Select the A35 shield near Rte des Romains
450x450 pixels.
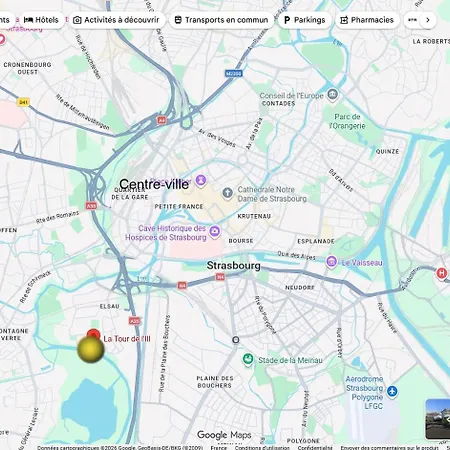click(91, 206)
